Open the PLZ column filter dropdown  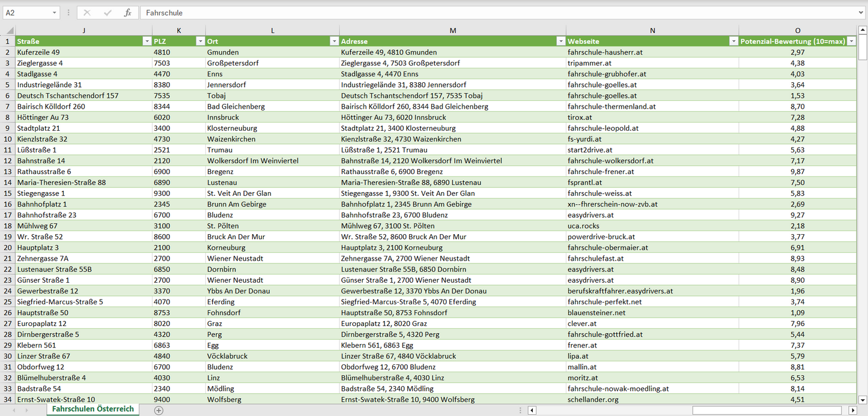200,41
